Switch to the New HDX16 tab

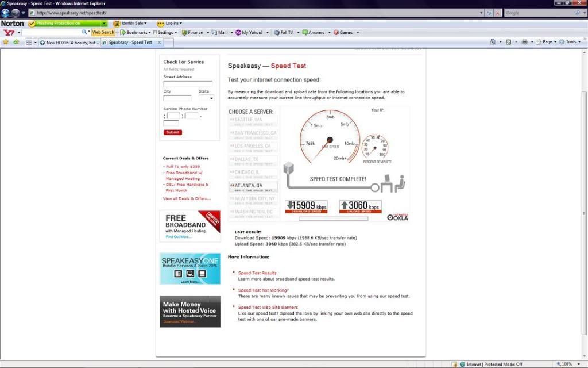coord(69,43)
